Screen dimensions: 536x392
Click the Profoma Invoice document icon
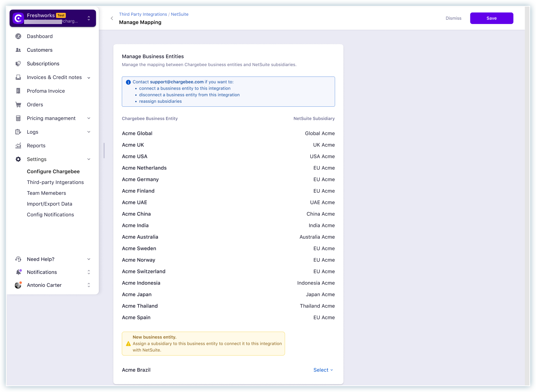point(18,91)
